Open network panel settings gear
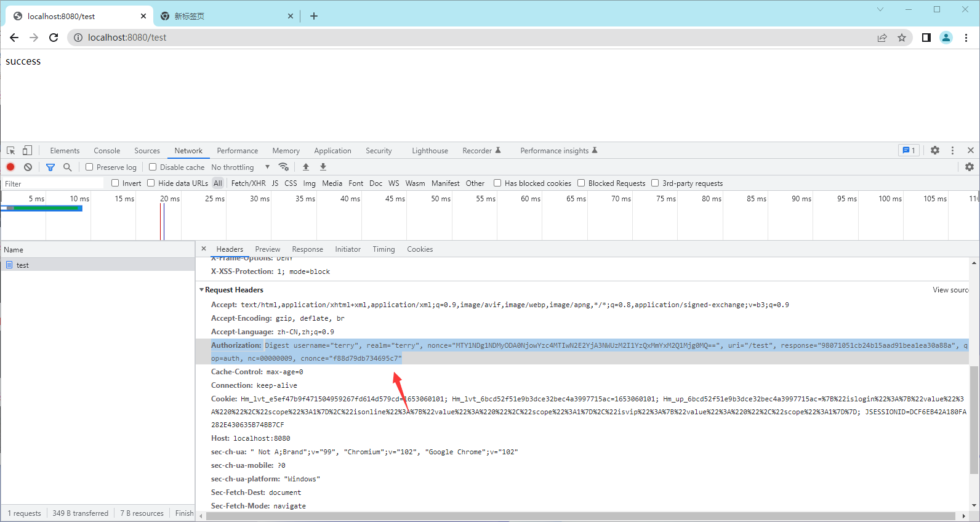 point(970,167)
